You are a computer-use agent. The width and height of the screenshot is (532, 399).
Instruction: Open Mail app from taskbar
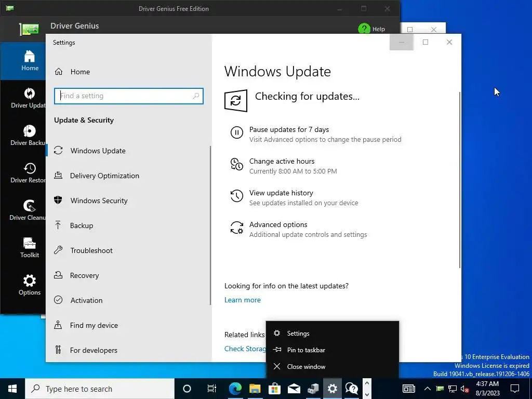click(x=294, y=389)
